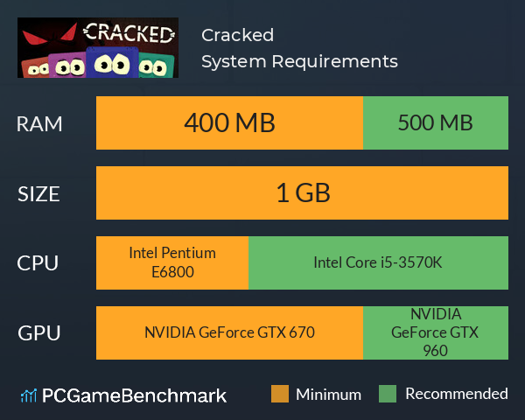Open the PCGameBenchmark brand name link
This screenshot has width=525, height=420.
pyautogui.click(x=134, y=395)
